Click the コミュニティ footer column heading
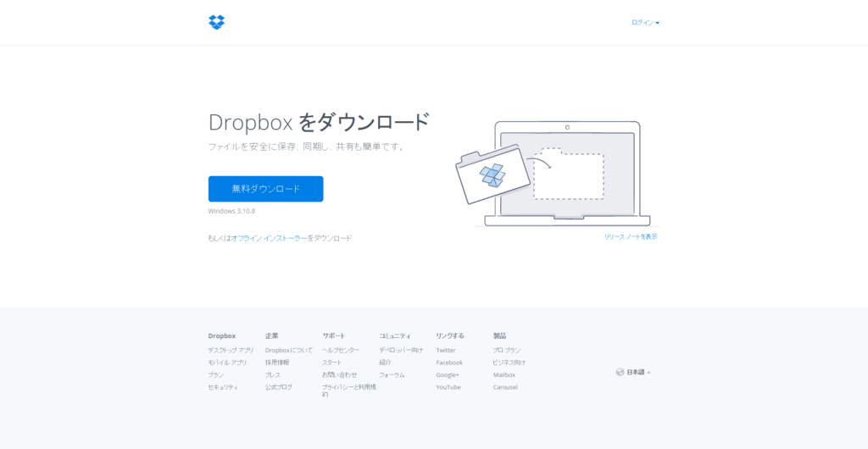The height and width of the screenshot is (449, 868). [395, 335]
